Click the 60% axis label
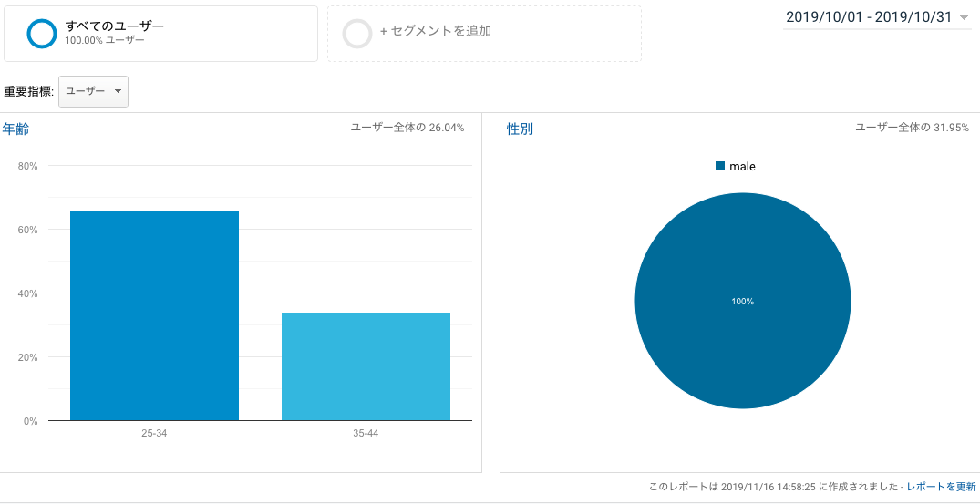This screenshot has height=504, width=980. [28, 230]
